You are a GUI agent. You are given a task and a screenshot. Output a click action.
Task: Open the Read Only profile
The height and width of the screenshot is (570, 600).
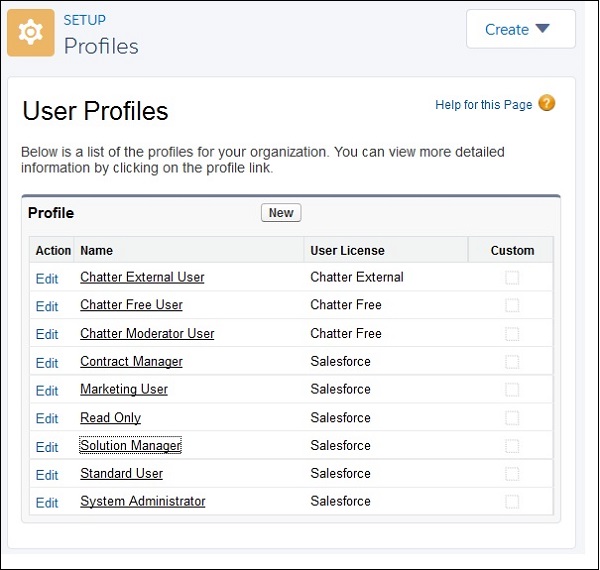pyautogui.click(x=110, y=418)
